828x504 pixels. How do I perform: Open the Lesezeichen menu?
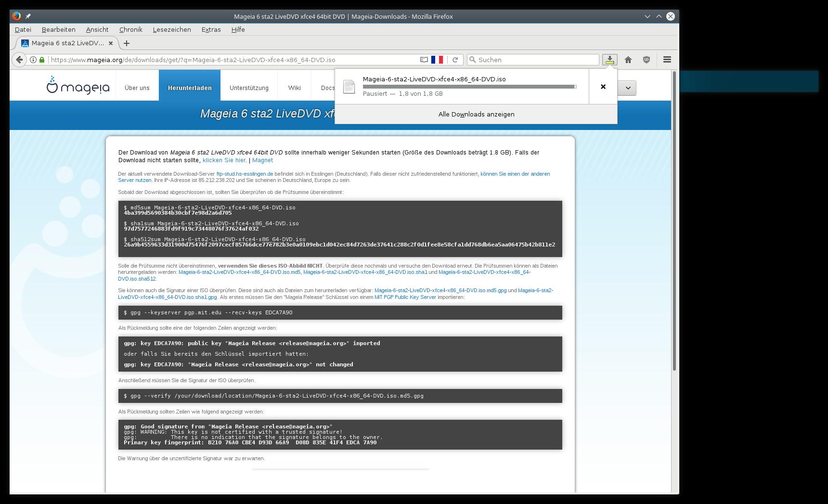click(172, 29)
